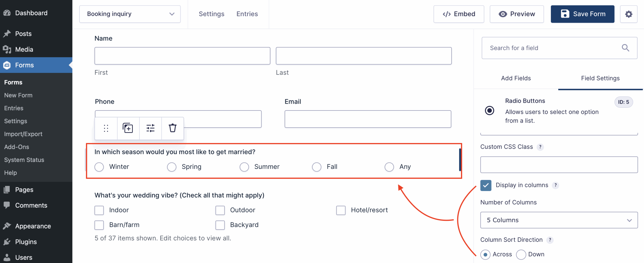The height and width of the screenshot is (263, 644).
Task: Click the Save Form button
Action: (x=582, y=14)
